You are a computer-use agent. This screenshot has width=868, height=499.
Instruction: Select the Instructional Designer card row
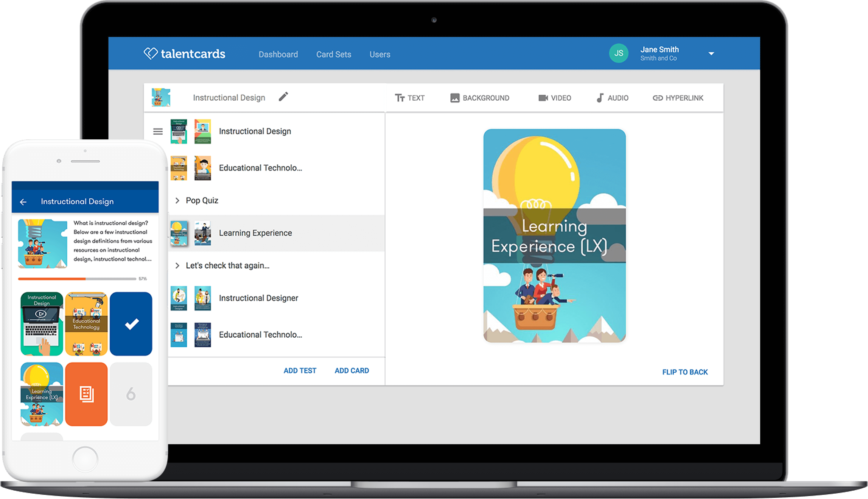coord(276,298)
